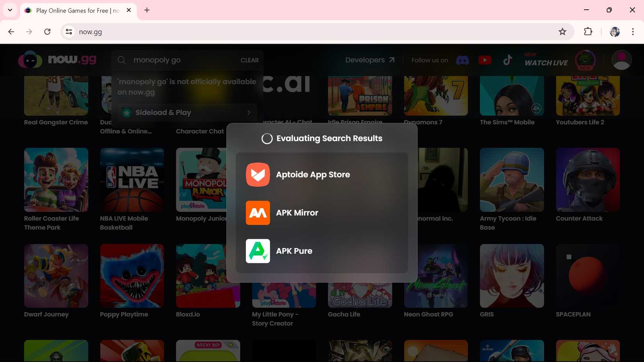Open the APK Mirror icon
Screen dimensions: 644x362
tap(258, 213)
